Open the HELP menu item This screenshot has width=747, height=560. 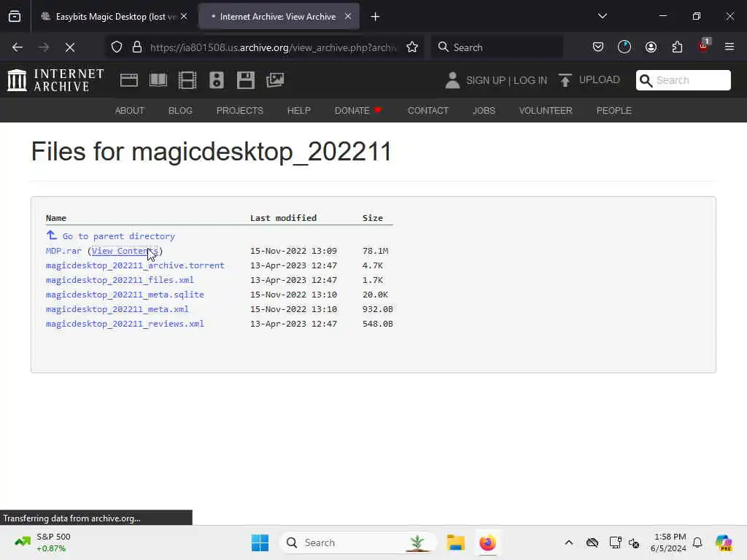click(298, 111)
